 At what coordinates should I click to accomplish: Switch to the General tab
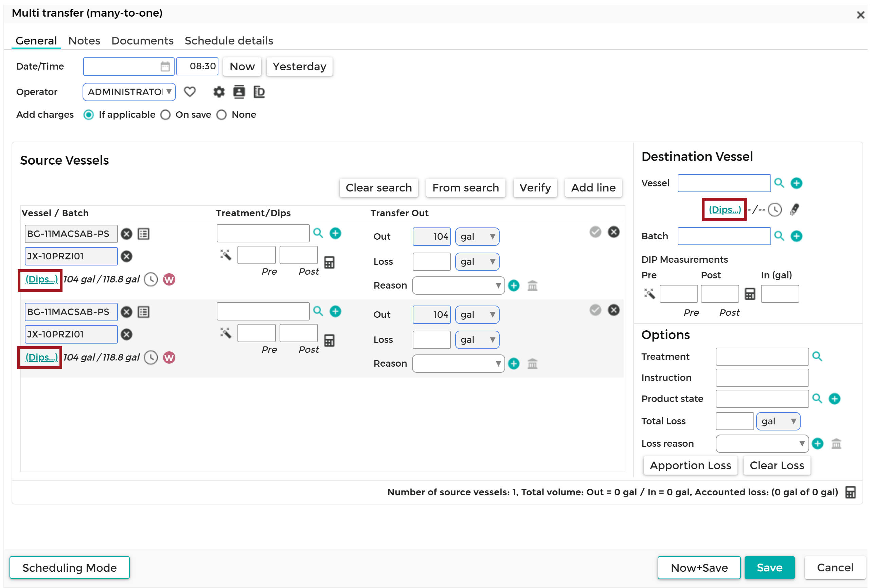coord(36,40)
